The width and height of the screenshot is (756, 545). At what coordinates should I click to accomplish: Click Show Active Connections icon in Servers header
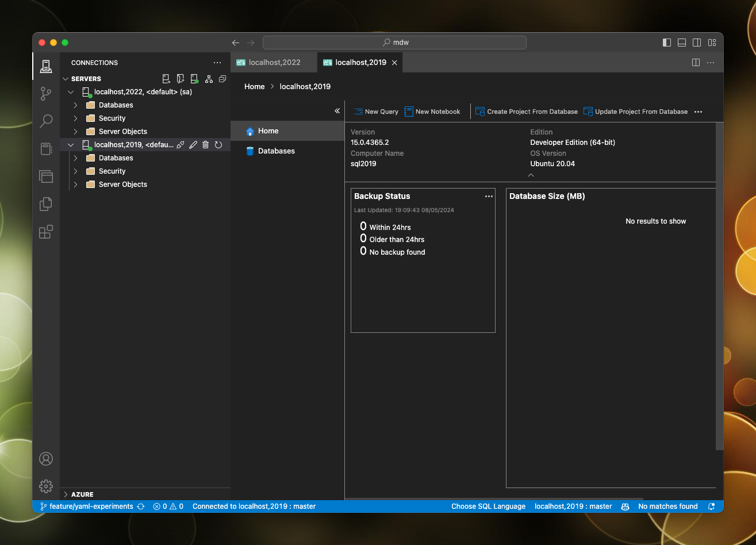tap(195, 79)
